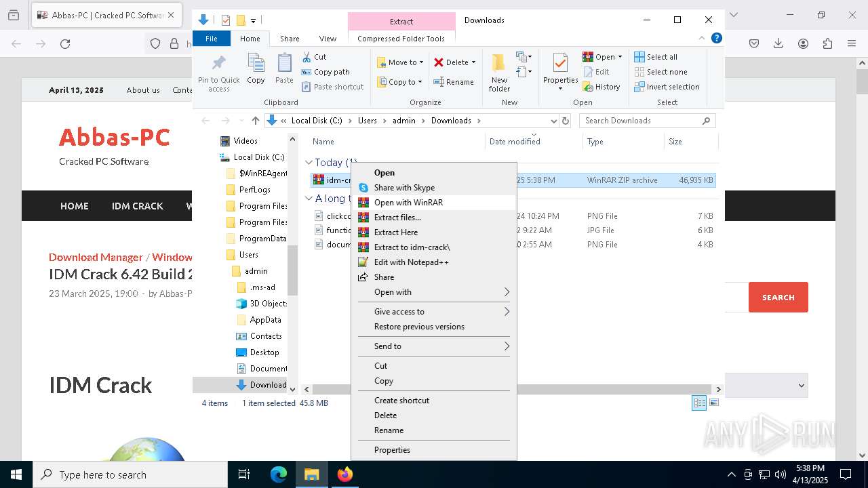This screenshot has height=488, width=868.
Task: Open the ribbon Open dropdown
Action: pos(602,57)
